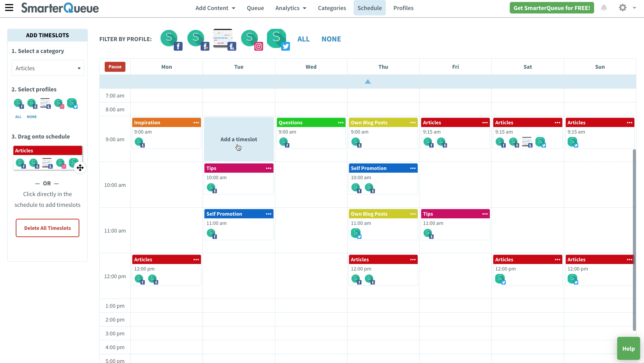Open options for Sunday 9:15 Articles timeslot
This screenshot has width=644, height=363.
coord(630,122)
